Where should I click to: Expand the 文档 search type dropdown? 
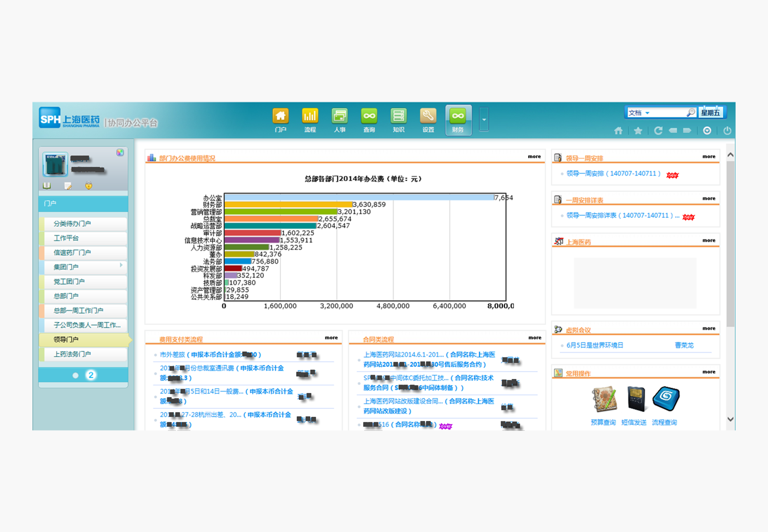647,113
